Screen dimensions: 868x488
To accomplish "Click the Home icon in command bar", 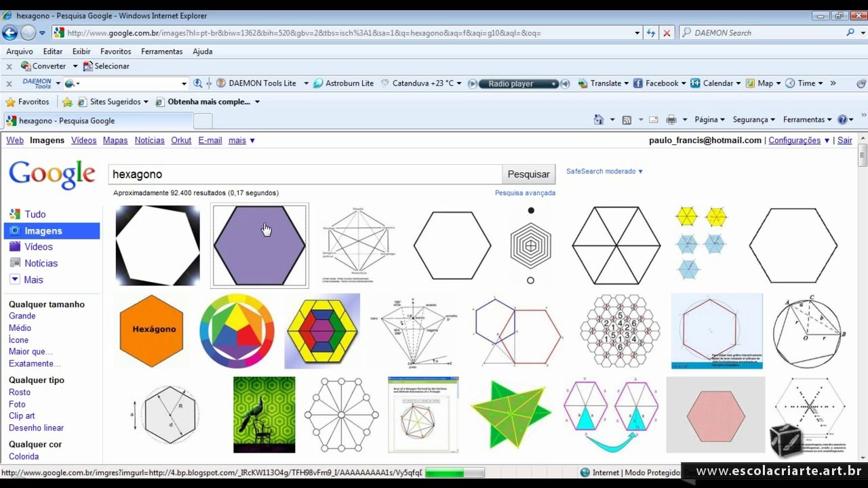I will click(x=598, y=119).
